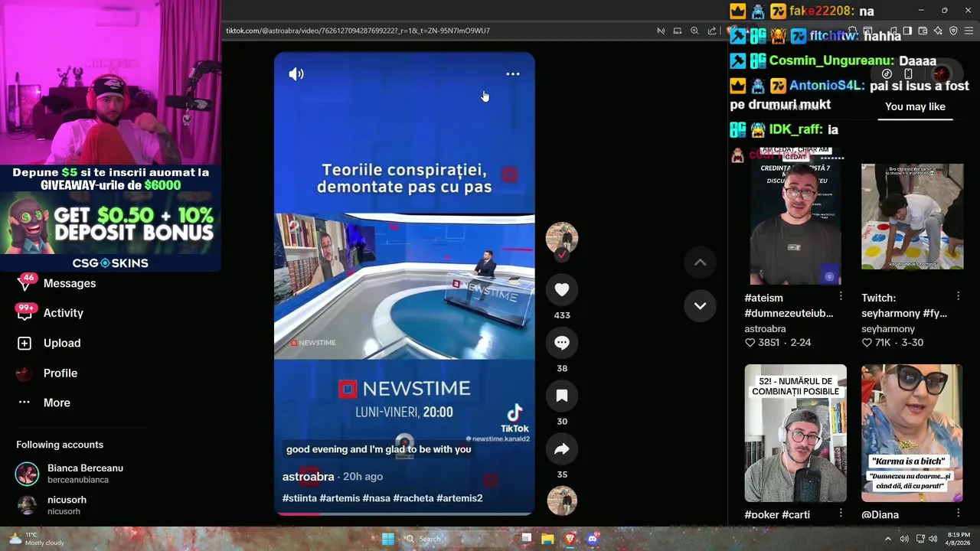Viewport: 980px width, 551px height.
Task: Open options for the seyharmony video card
Action: 958,296
